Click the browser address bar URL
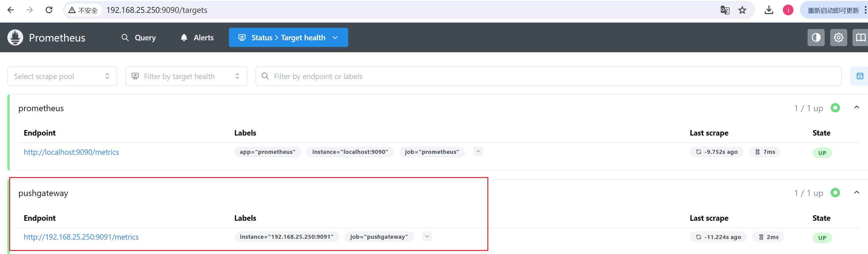The width and height of the screenshot is (868, 254). (157, 10)
